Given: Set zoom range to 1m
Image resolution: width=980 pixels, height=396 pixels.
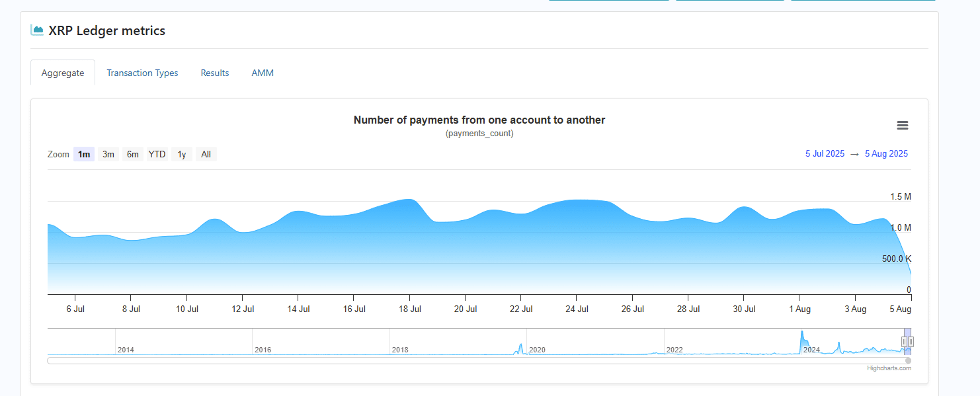Looking at the screenshot, I should click(x=84, y=154).
